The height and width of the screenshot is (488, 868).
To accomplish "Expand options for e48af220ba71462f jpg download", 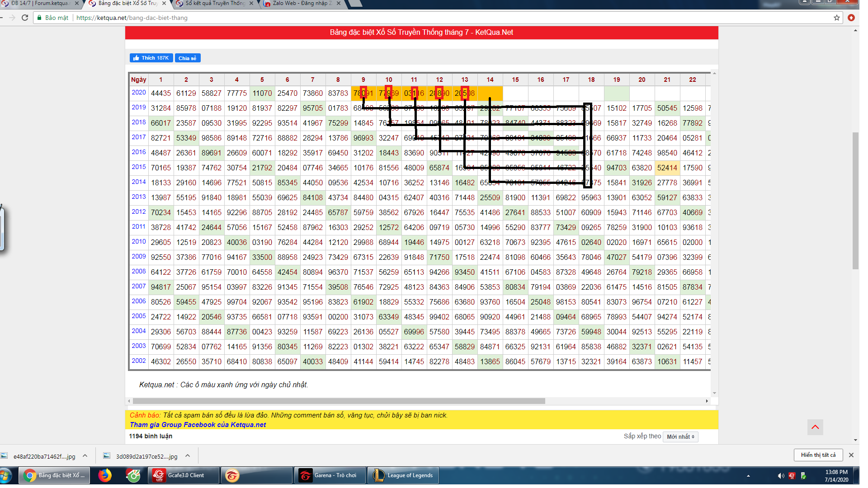I will [85, 456].
